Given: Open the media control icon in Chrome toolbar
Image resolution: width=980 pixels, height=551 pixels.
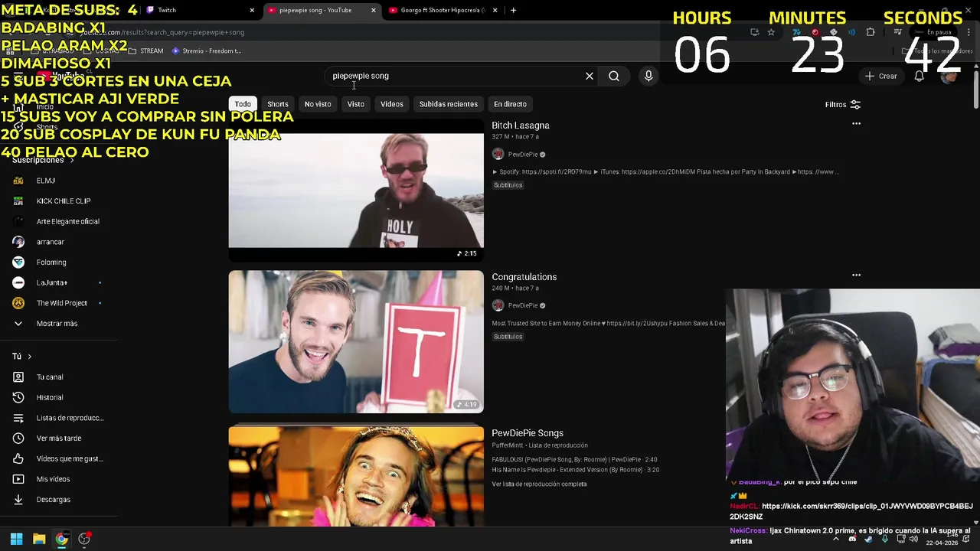Looking at the screenshot, I should pos(898,32).
